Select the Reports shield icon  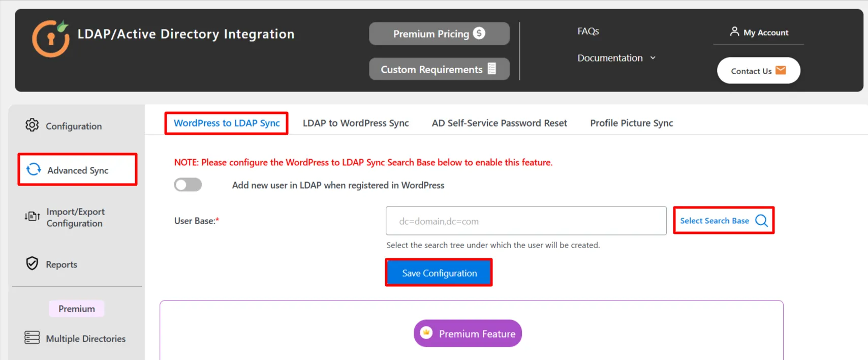pos(32,263)
